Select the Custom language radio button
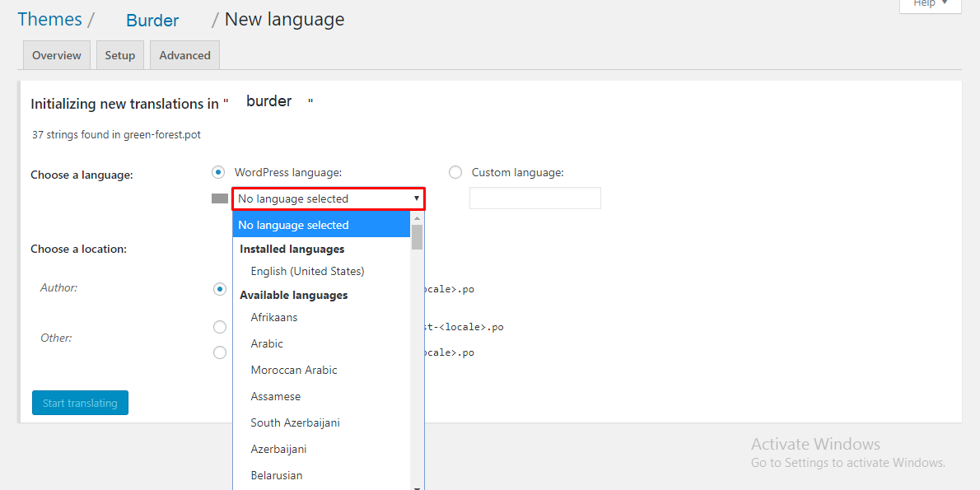The image size is (980, 490). tap(455, 172)
